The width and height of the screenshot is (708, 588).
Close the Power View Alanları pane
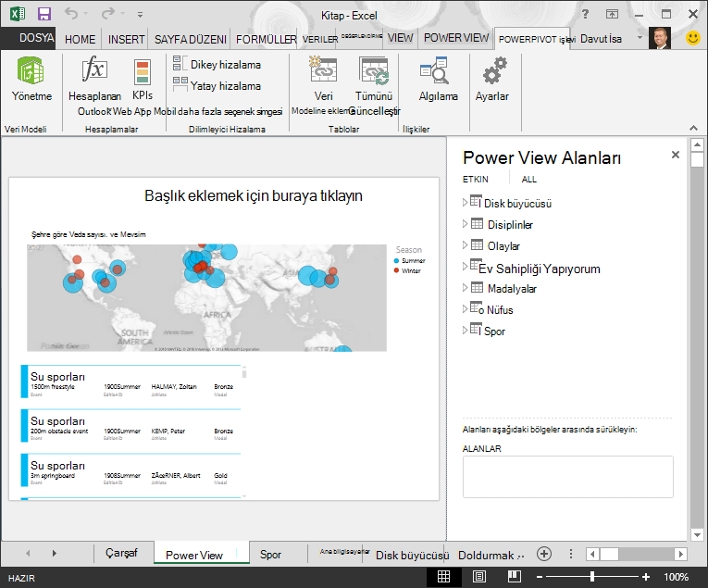click(676, 155)
